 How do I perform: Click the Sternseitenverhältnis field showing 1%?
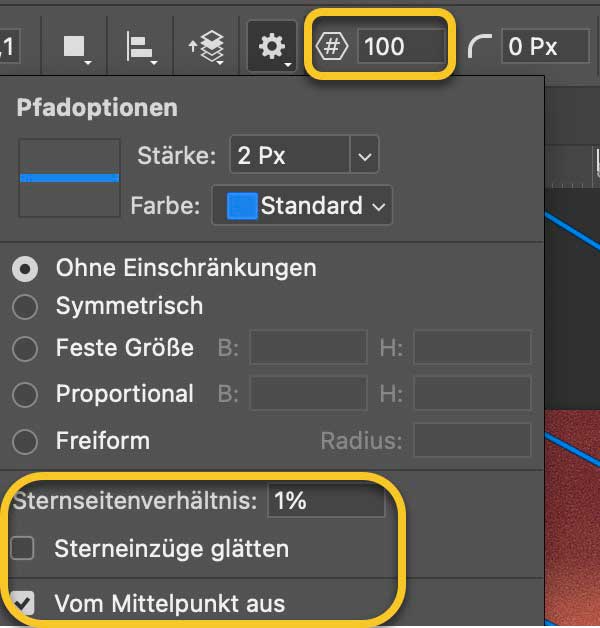pyautogui.click(x=325, y=500)
